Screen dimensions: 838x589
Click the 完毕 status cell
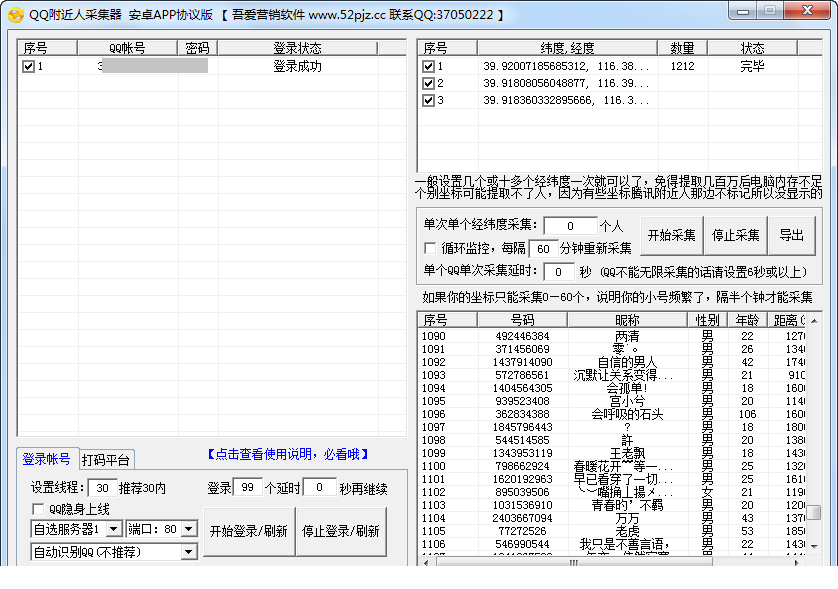752,66
